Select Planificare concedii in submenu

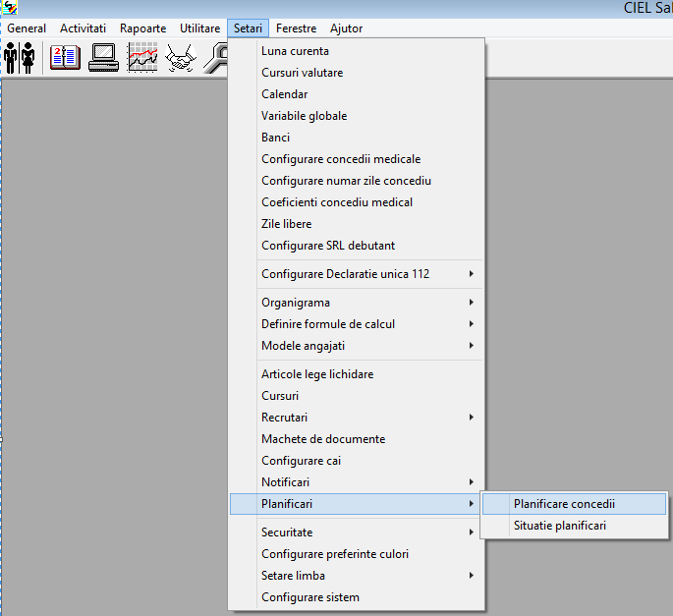point(575,504)
